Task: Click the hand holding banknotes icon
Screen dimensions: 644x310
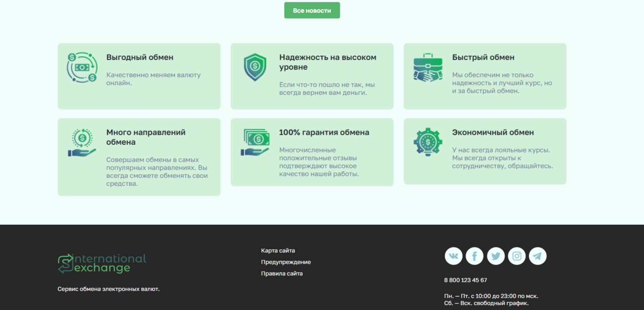Action: tap(255, 142)
